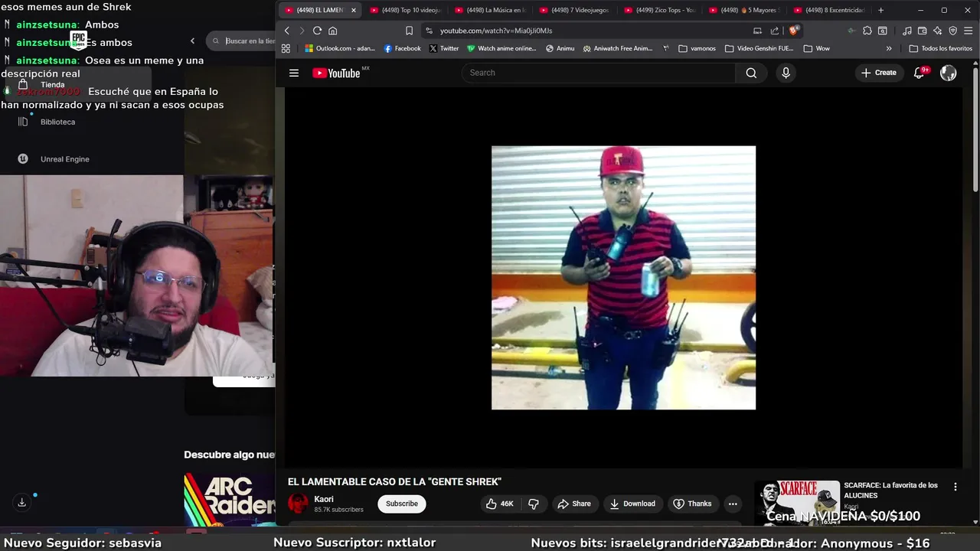Image resolution: width=980 pixels, height=551 pixels.
Task: Open Kaori channel name link
Action: [x=324, y=499]
